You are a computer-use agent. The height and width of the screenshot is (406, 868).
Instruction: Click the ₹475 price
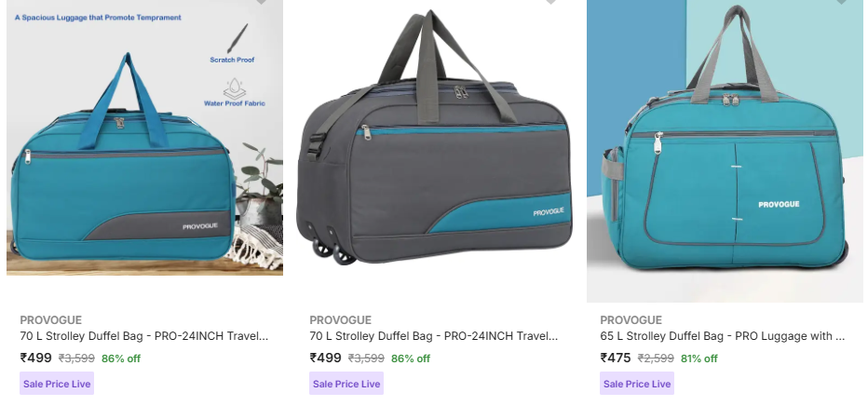click(616, 358)
